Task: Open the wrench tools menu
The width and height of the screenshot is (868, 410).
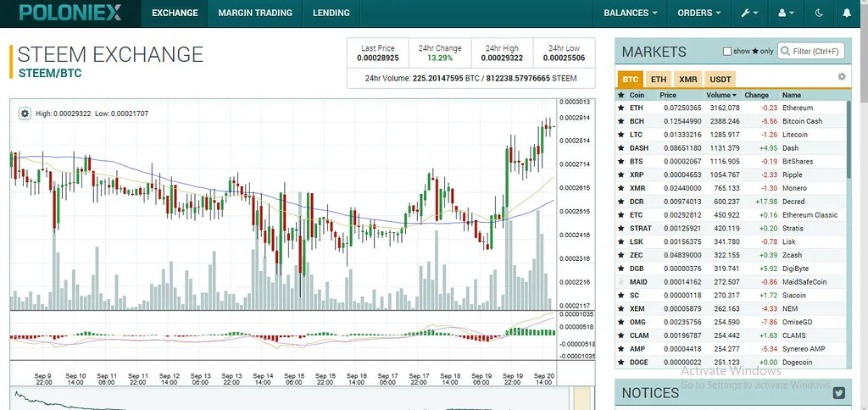Action: click(749, 13)
